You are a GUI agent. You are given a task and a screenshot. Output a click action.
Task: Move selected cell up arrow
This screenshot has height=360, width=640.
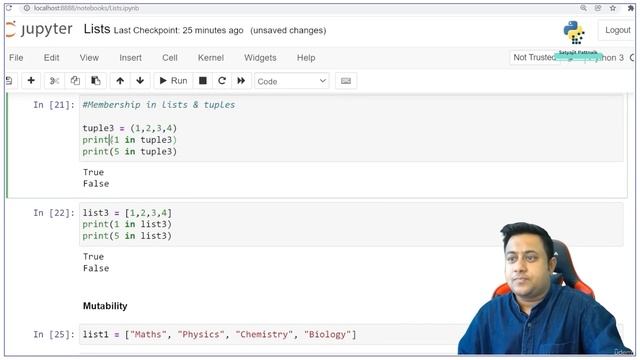pos(120,81)
